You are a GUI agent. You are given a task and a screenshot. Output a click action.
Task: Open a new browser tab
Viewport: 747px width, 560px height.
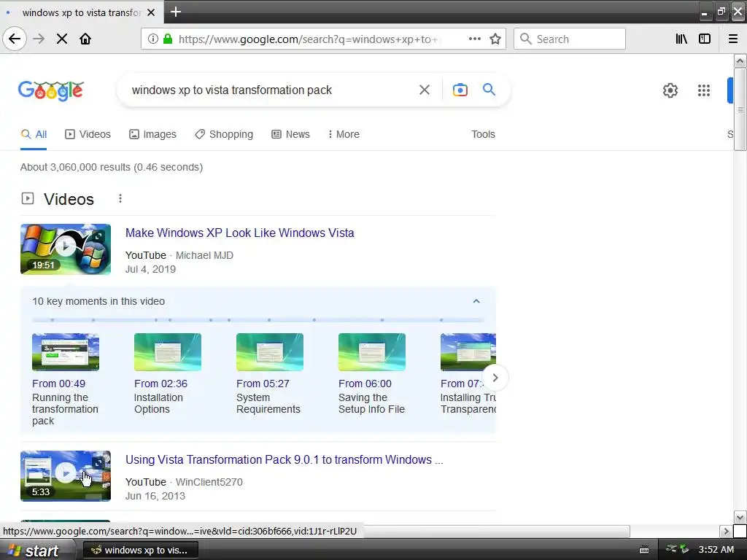coord(176,12)
